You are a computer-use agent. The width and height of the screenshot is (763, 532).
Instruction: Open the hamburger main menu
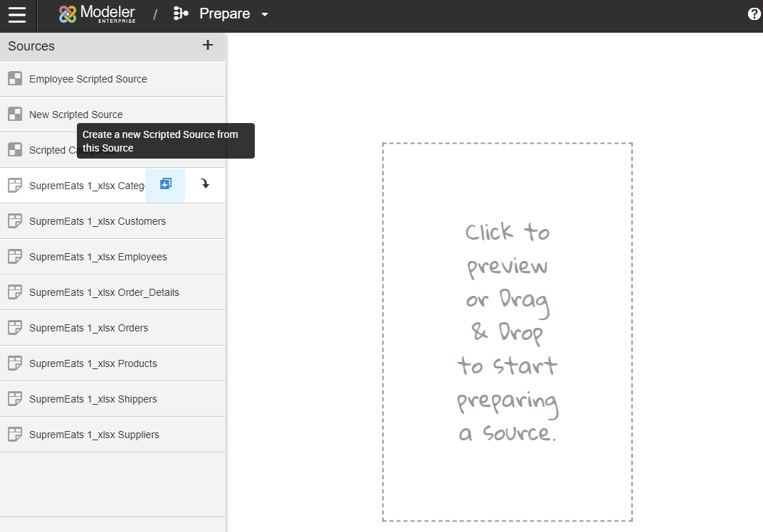point(17,15)
